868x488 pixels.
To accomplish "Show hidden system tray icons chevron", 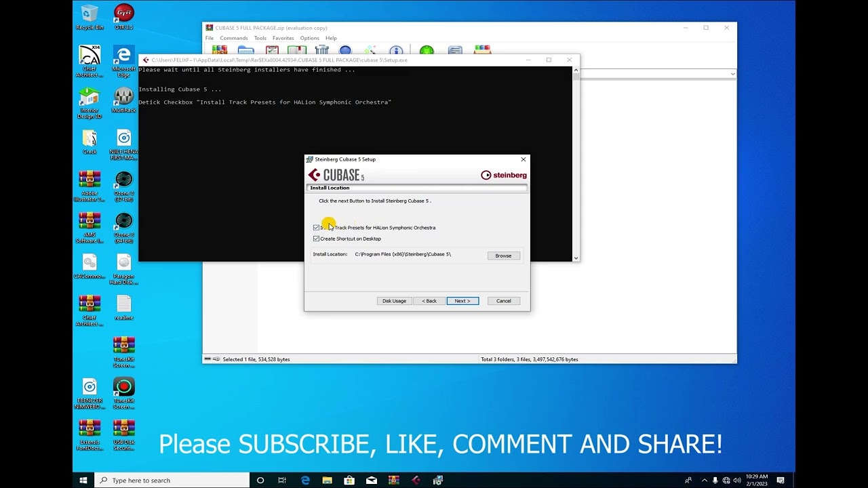I will (704, 480).
